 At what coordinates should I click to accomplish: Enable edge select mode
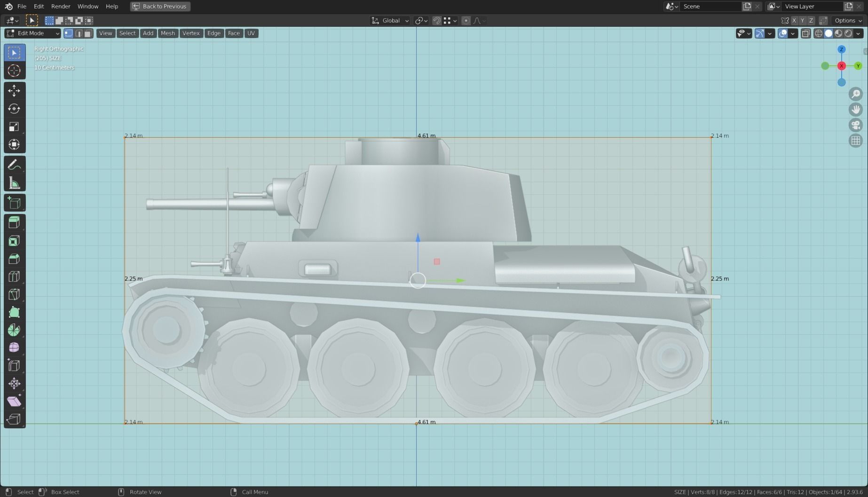tap(79, 33)
